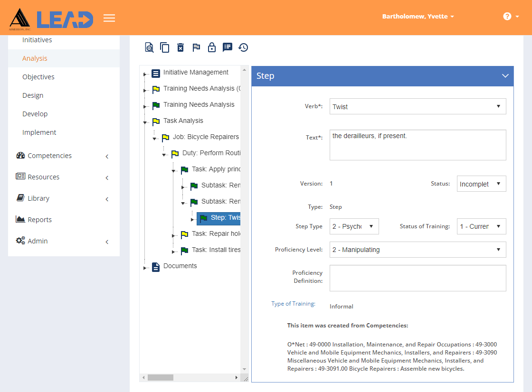Viewport: 532px width, 392px height.
Task: Open the Proficiency Level dropdown
Action: tap(418, 250)
